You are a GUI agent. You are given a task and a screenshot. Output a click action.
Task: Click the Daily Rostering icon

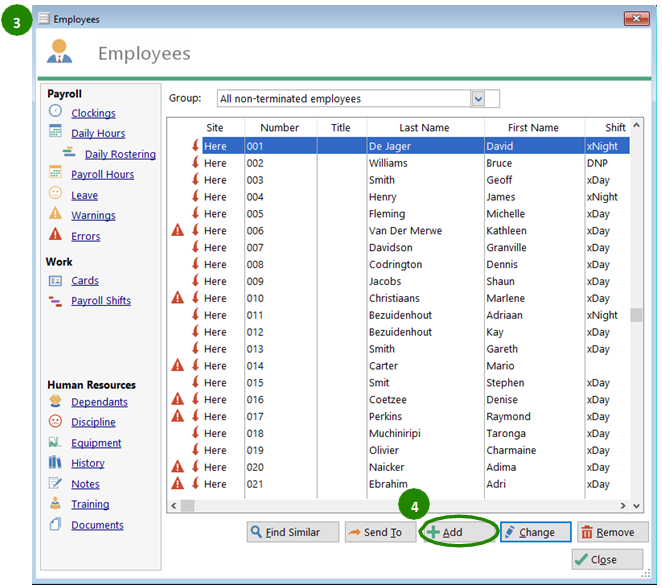[x=69, y=152]
